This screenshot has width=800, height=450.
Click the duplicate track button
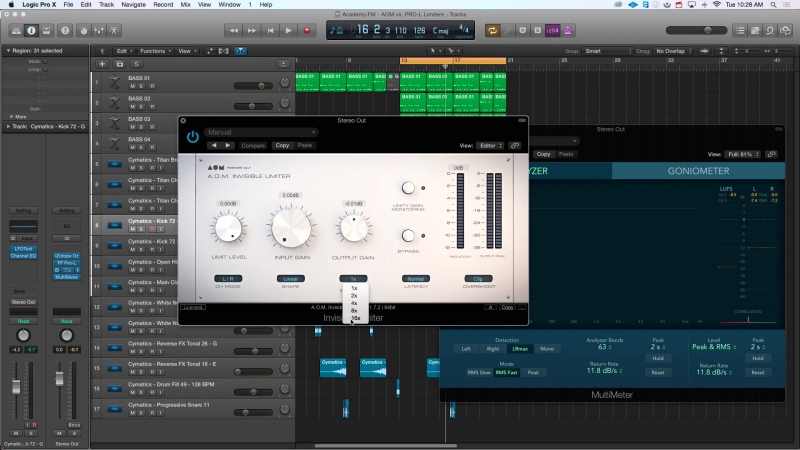(119, 64)
